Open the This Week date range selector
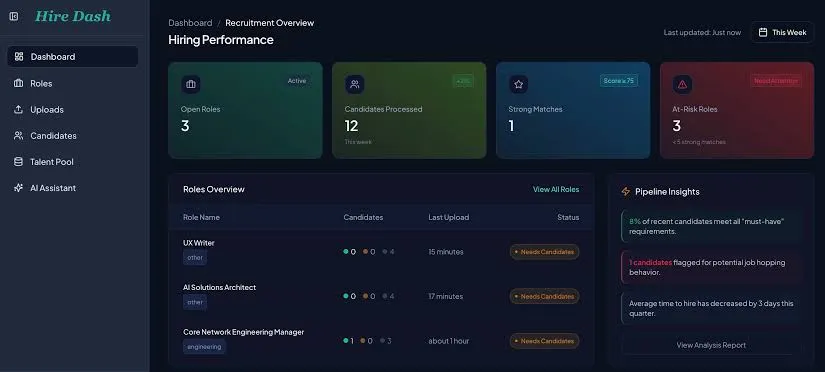This screenshot has height=372, width=825. click(782, 32)
